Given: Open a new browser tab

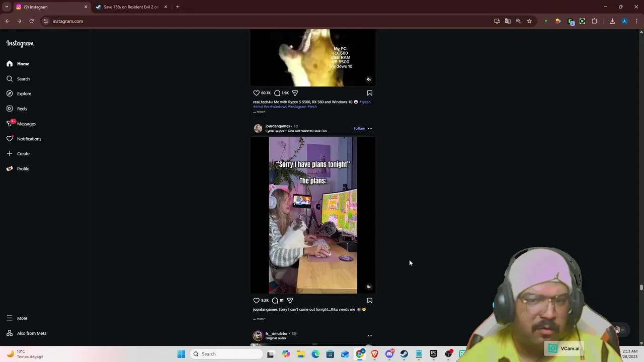Looking at the screenshot, I should 178,7.
